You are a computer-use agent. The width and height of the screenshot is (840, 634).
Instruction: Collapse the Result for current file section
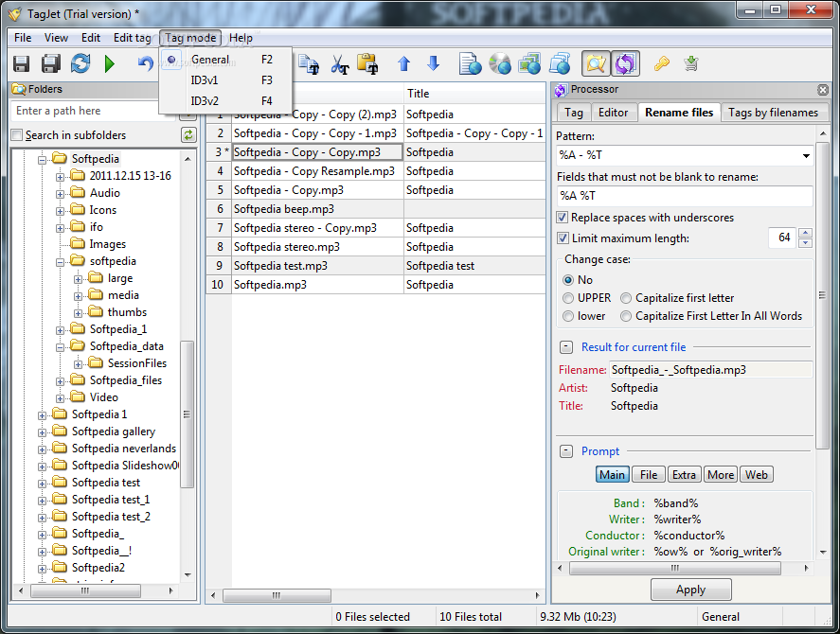[566, 347]
